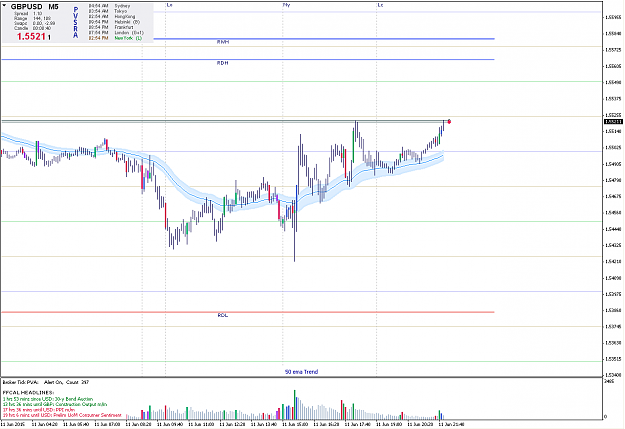Click the USD 30-y Bond Auction headline
Viewport: 625px width, 429px height.
(x=47, y=399)
